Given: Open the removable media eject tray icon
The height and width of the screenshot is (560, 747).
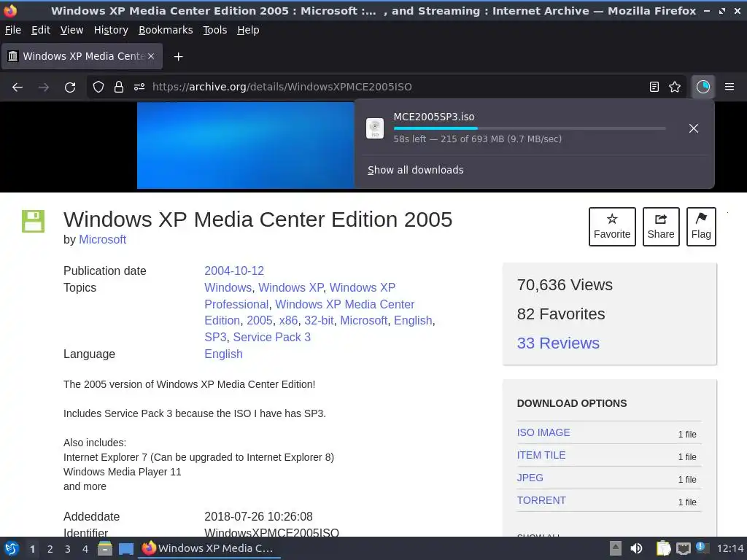Looking at the screenshot, I should 616,548.
